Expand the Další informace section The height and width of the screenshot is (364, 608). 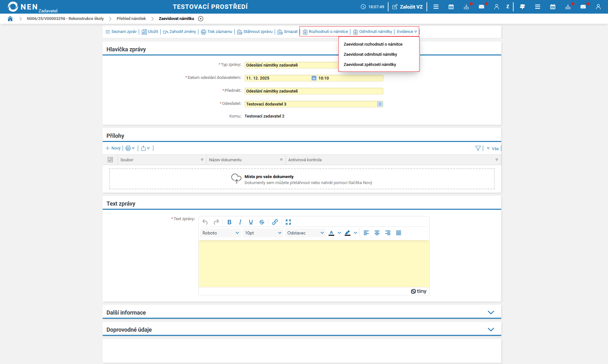click(491, 312)
